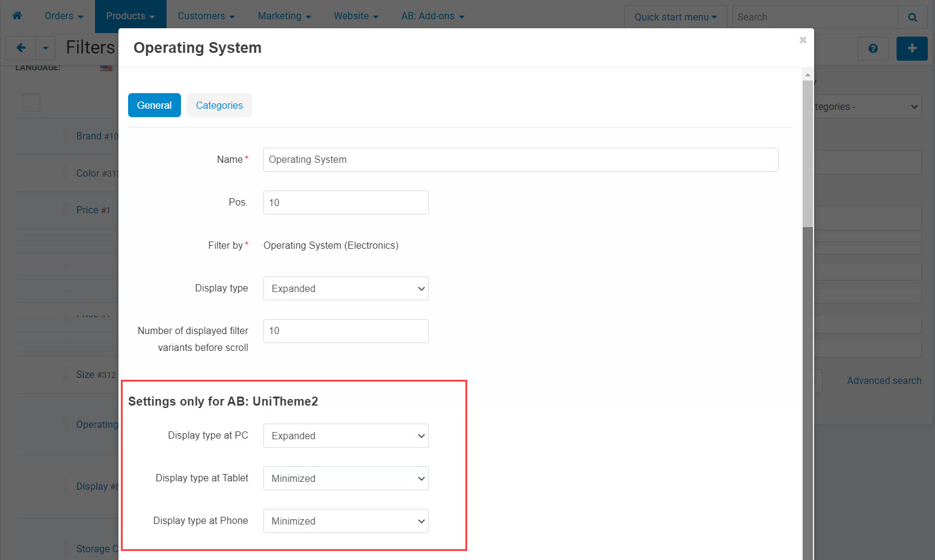Switch to the General tab
The image size is (935, 560).
coord(155,105)
